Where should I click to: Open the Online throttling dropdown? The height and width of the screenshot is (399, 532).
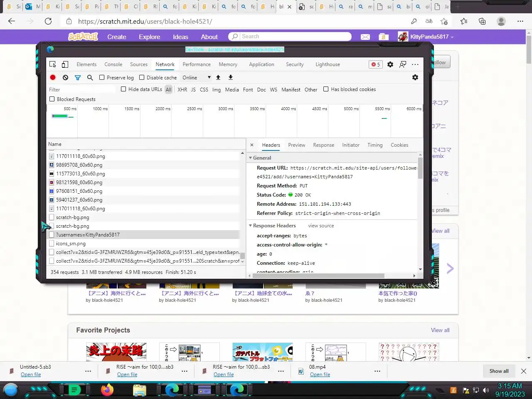[196, 77]
